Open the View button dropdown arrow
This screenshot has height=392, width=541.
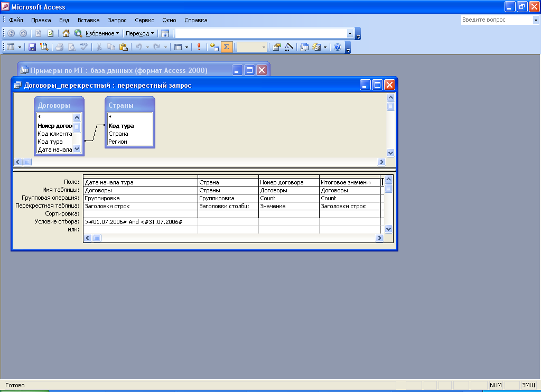click(x=20, y=47)
